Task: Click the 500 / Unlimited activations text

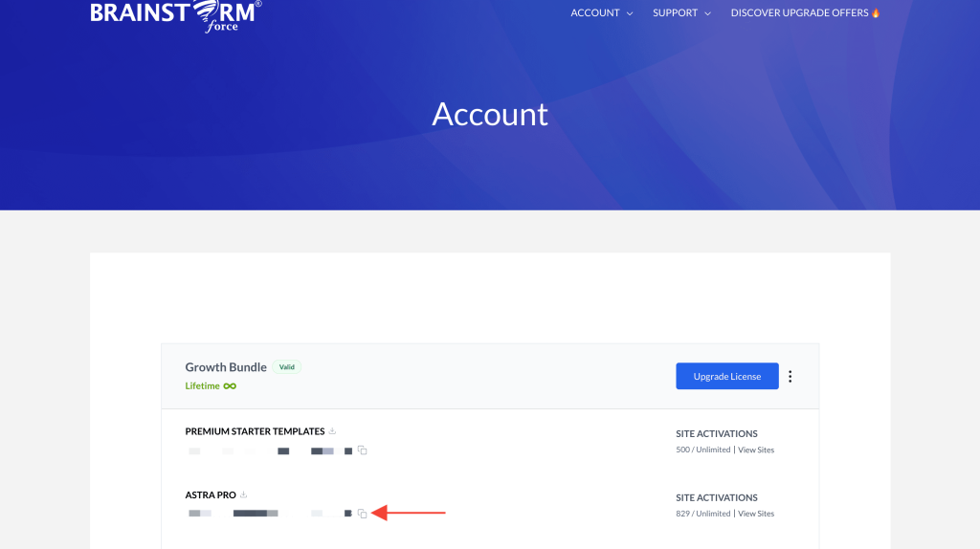Action: click(x=703, y=450)
